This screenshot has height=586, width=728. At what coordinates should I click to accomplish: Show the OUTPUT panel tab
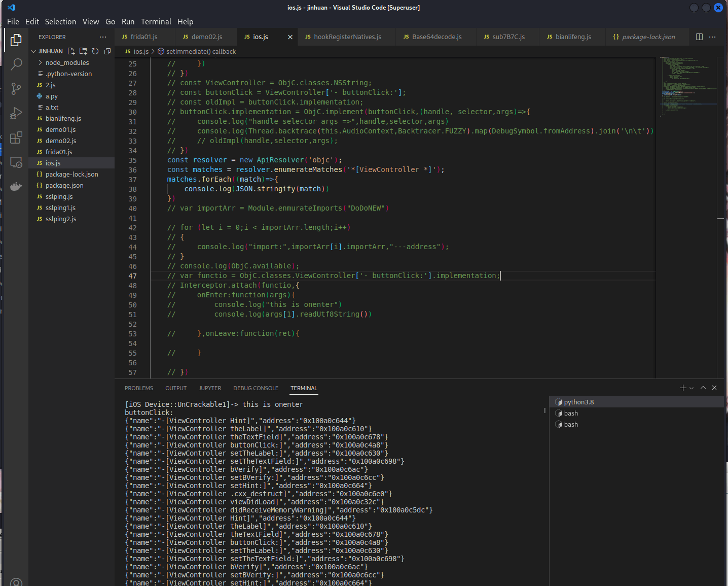pyautogui.click(x=176, y=388)
